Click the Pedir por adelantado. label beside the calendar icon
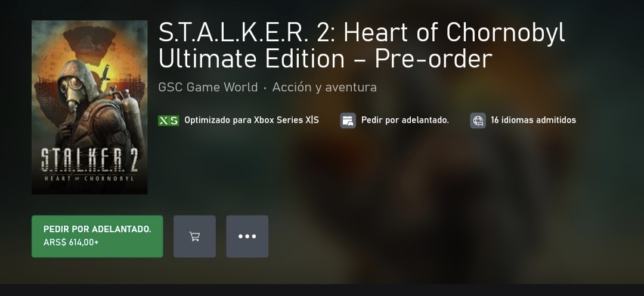This screenshot has height=296, width=644. click(x=405, y=120)
